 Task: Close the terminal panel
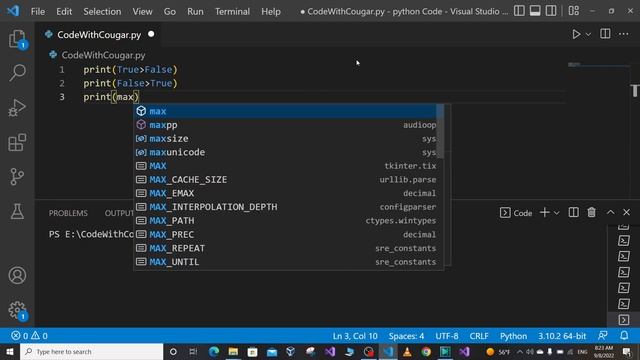pyautogui.click(x=627, y=212)
